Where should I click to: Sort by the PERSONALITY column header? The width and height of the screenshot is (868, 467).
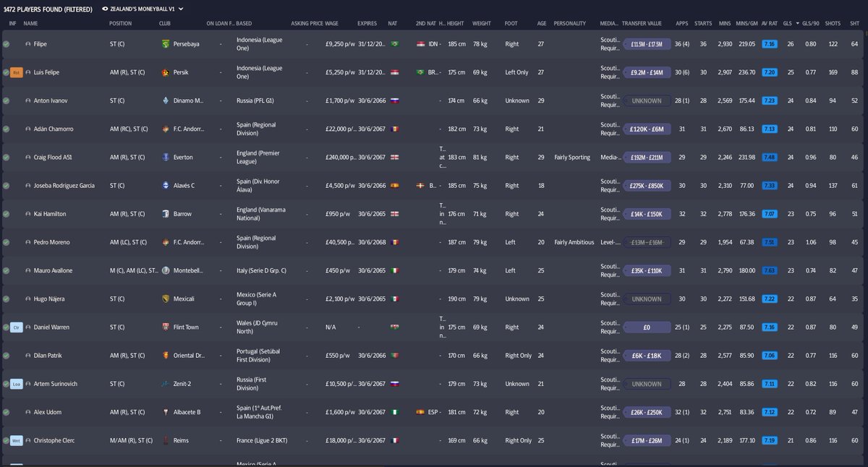click(569, 23)
